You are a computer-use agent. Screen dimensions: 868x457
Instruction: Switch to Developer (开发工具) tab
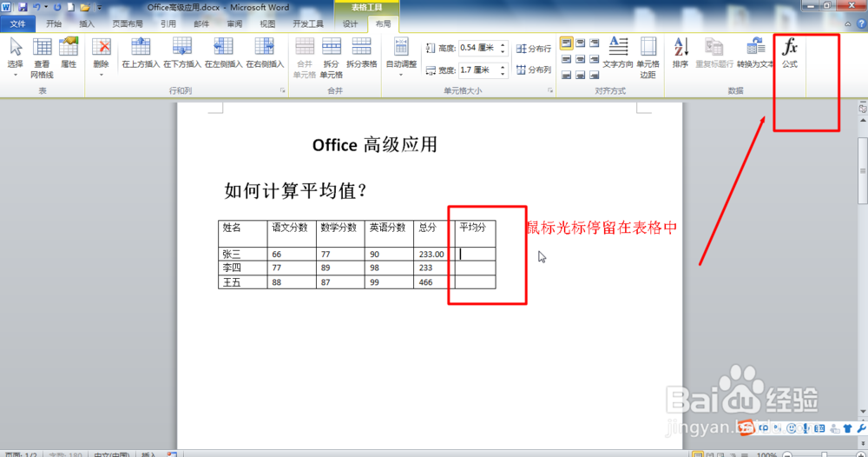pyautogui.click(x=308, y=23)
